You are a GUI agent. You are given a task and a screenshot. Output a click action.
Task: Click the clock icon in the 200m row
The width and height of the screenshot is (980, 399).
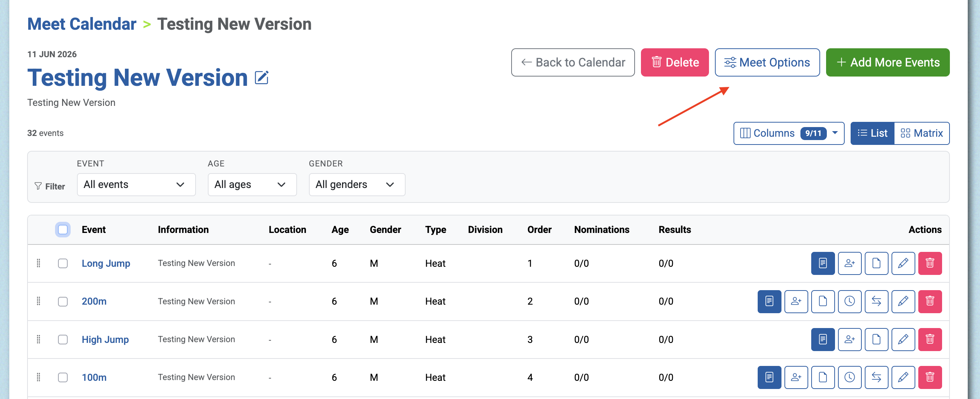850,301
